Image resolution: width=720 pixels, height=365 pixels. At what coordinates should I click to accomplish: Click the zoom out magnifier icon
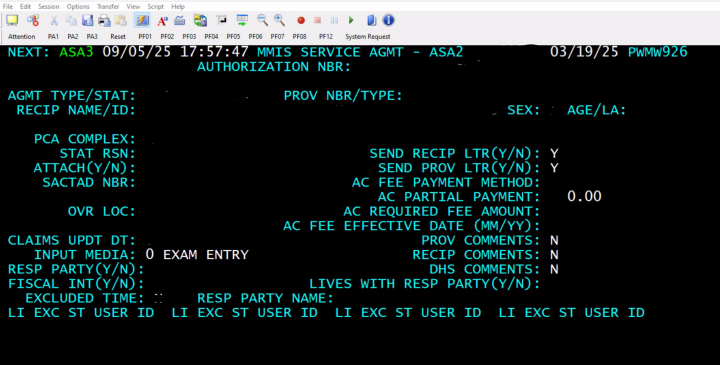[262, 20]
